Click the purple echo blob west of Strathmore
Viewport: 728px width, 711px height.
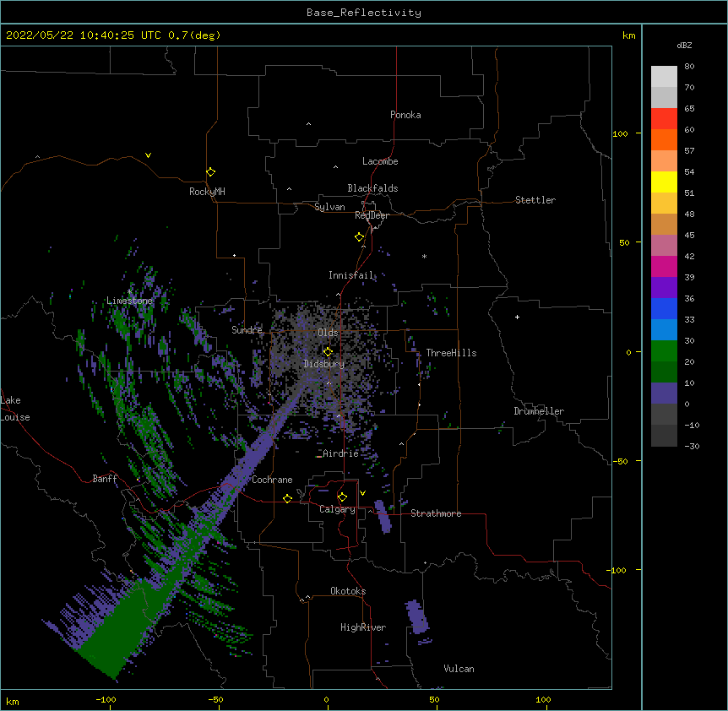tap(383, 517)
